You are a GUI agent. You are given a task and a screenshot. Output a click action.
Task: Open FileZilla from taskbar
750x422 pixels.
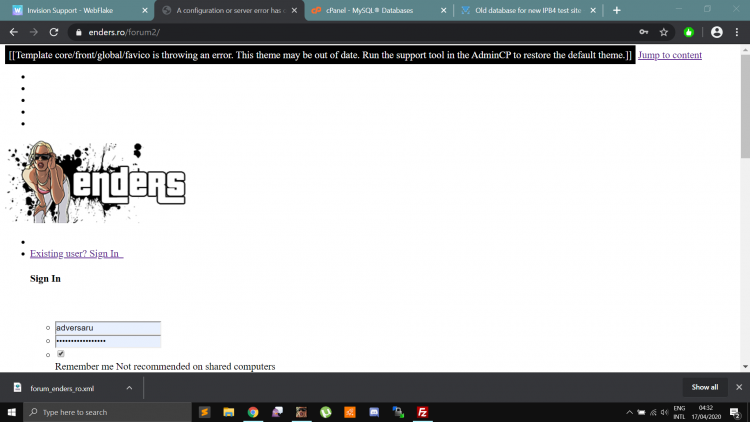click(x=423, y=412)
